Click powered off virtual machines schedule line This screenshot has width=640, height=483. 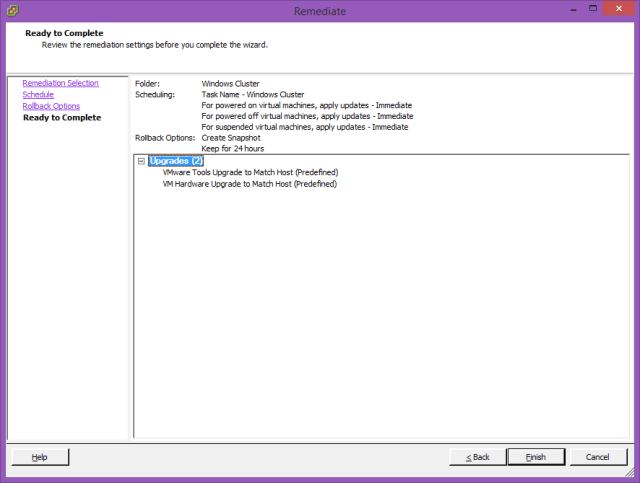[x=307, y=116]
